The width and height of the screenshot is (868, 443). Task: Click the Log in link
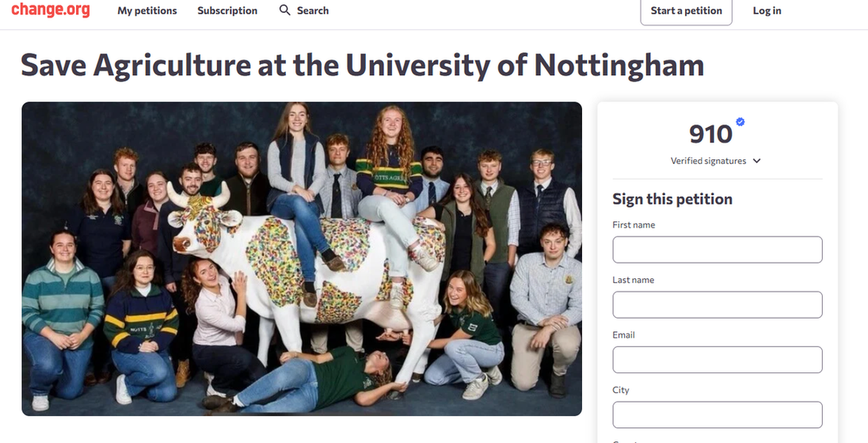tap(767, 10)
